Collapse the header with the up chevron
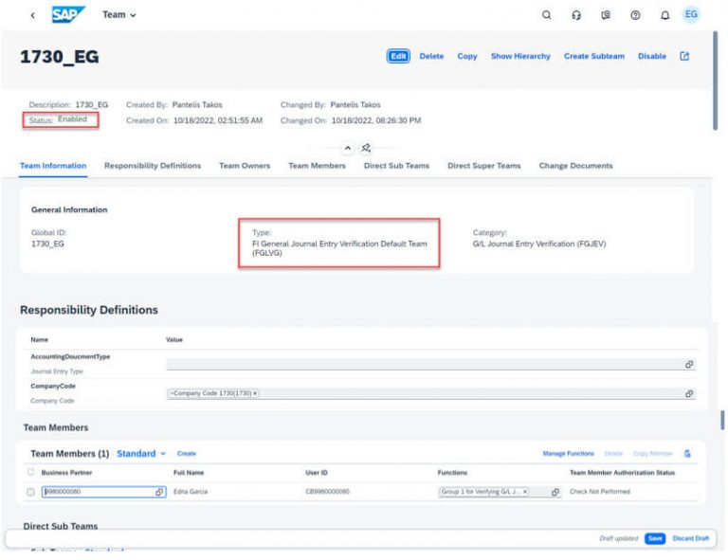 pyautogui.click(x=347, y=149)
